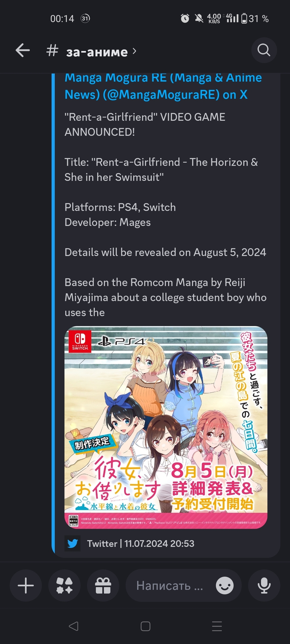Open the emoji picker smiley
Image resolution: width=290 pixels, height=644 pixels.
[x=225, y=586]
